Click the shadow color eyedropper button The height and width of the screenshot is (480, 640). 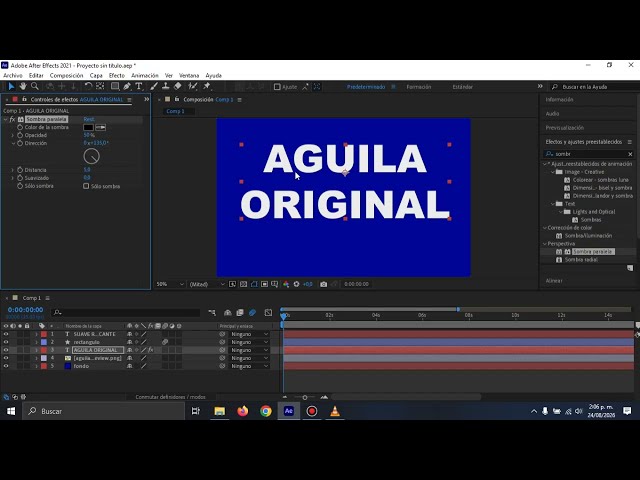100,127
